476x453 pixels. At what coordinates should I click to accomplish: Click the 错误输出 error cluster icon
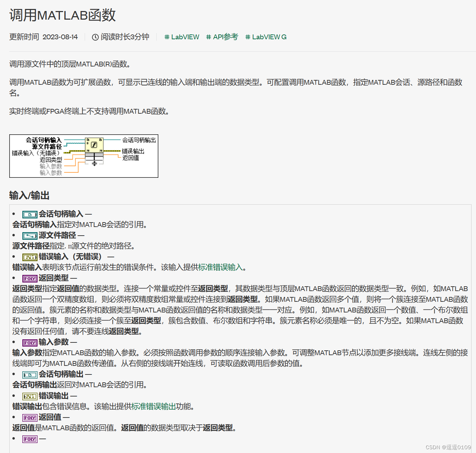30,396
